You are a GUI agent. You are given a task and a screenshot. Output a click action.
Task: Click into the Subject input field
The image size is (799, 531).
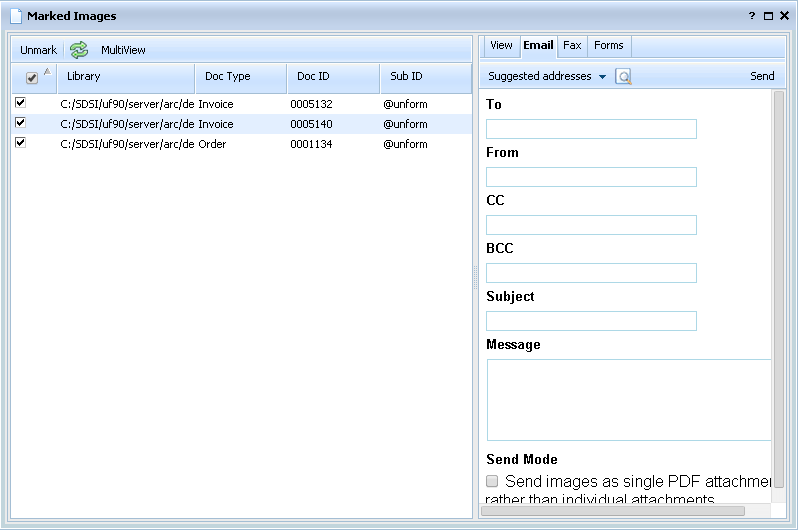(591, 321)
